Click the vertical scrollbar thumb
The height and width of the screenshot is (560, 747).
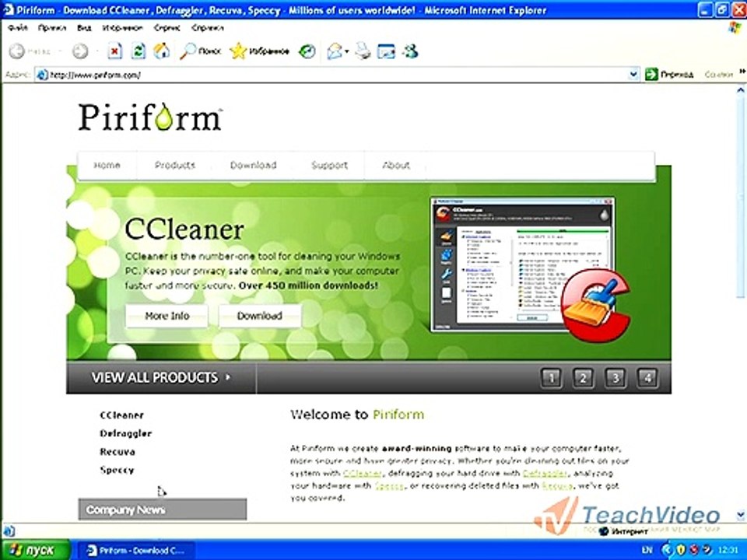741,196
